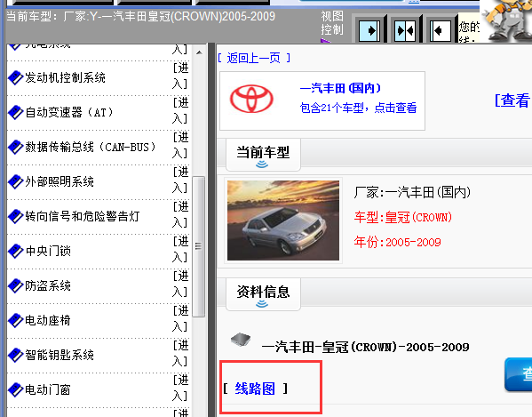Click the Toyota logo image
This screenshot has width=532, height=417.
pos(251,99)
